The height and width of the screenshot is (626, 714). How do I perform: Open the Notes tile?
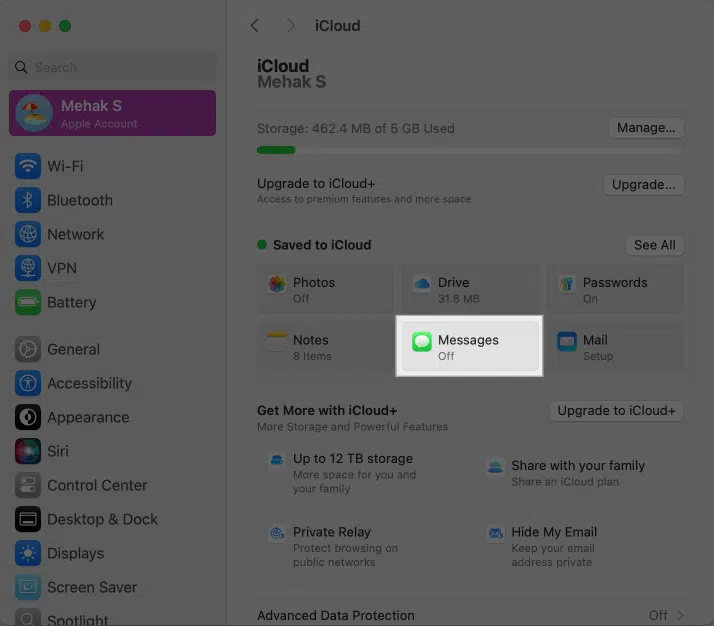pos(324,347)
